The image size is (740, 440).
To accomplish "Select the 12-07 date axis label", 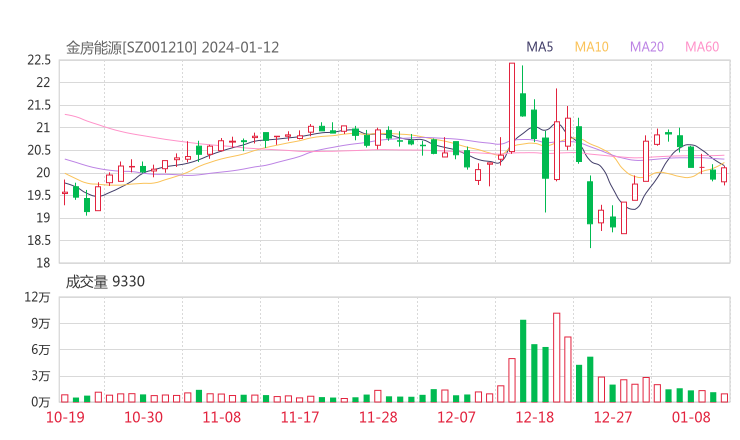I will pos(456,417).
